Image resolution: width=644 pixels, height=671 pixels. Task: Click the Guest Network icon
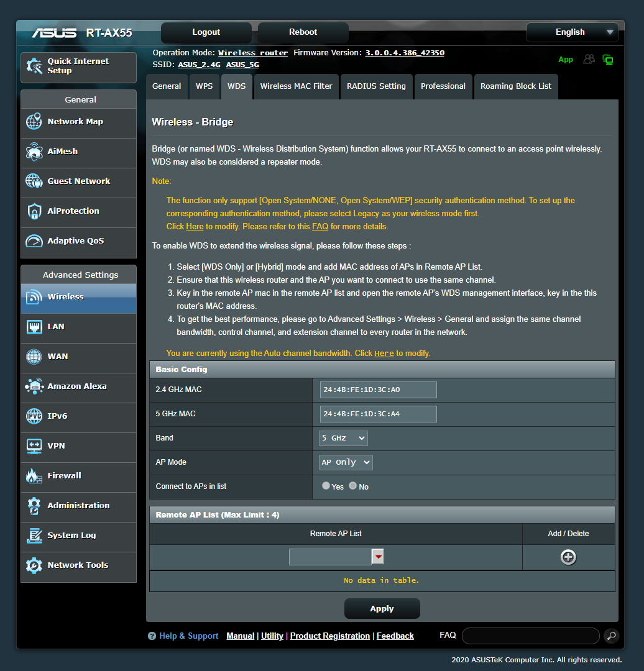(34, 181)
